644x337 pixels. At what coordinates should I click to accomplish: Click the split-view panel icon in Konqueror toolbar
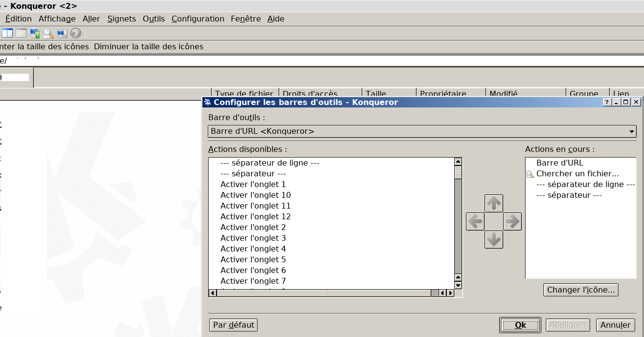(x=7, y=33)
